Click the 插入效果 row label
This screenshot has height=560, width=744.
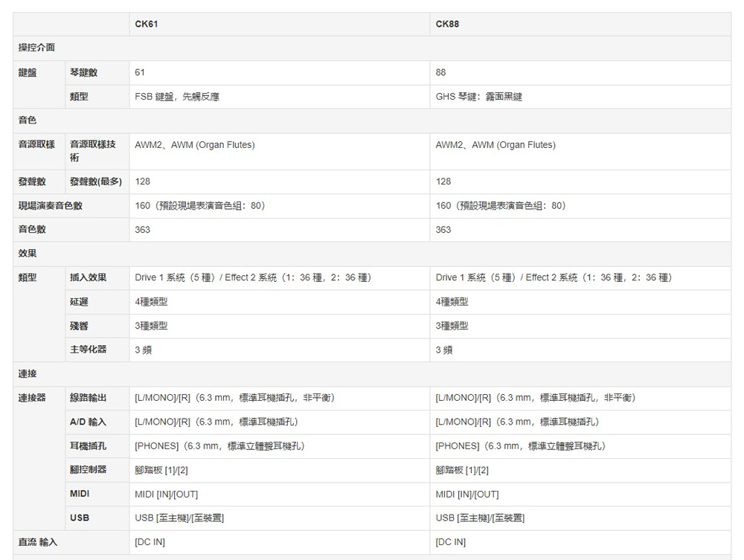tap(88, 277)
